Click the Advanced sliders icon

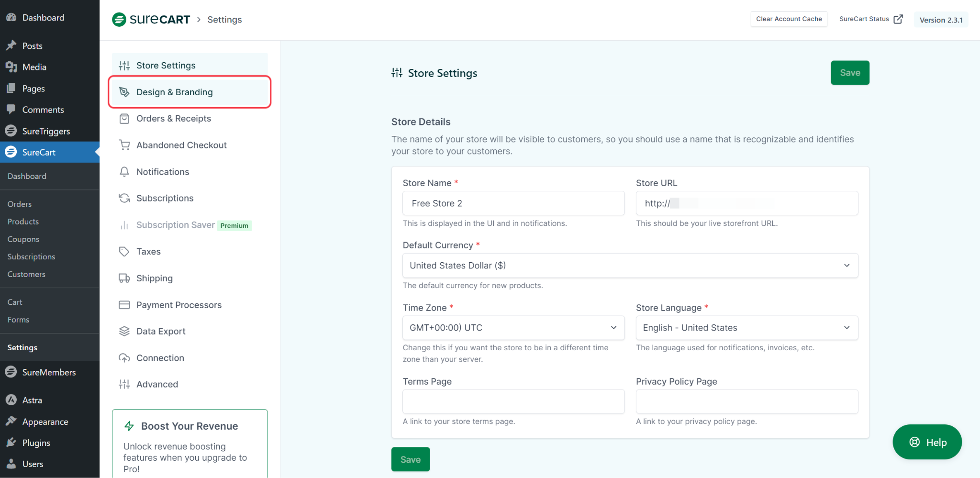click(124, 384)
